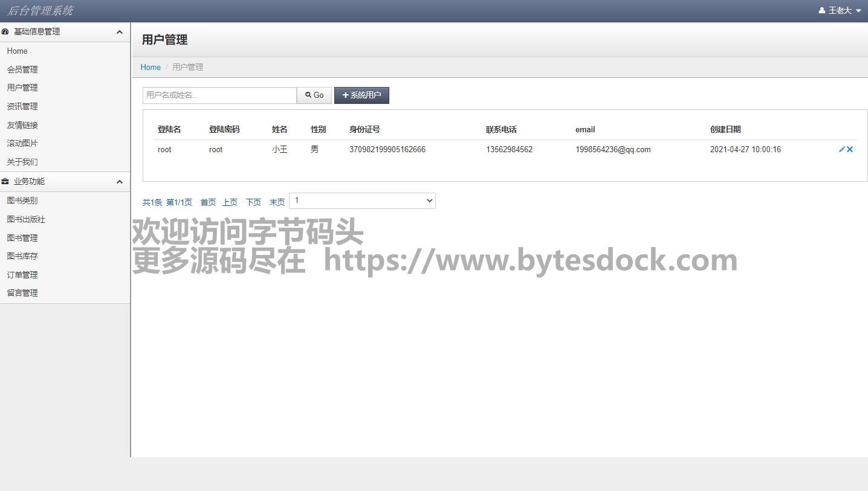Open 订单管理 in the sidebar
This screenshot has height=491, width=868.
click(x=22, y=275)
